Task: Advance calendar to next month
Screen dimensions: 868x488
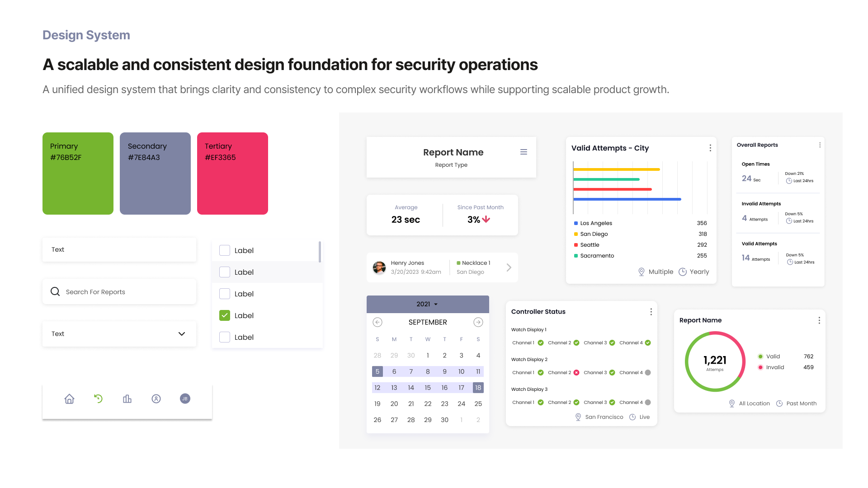Action: click(x=478, y=322)
